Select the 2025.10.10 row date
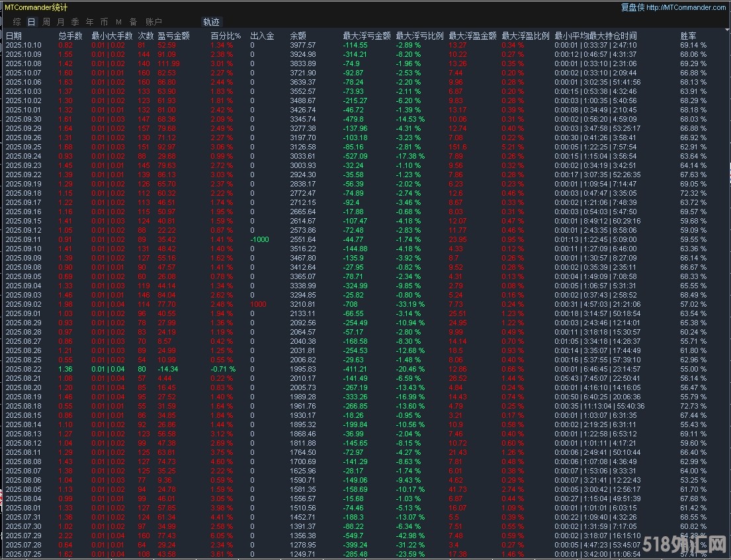 23,45
